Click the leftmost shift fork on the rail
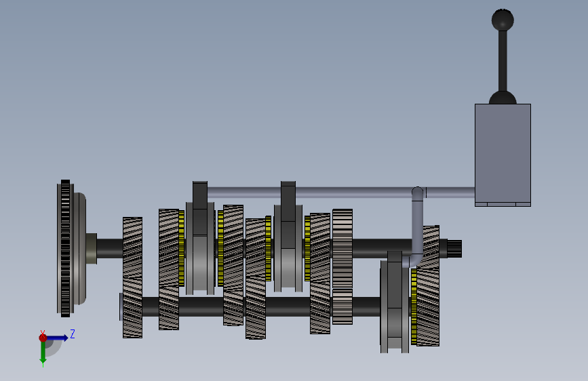The height and width of the screenshot is (381, 588). (x=200, y=214)
